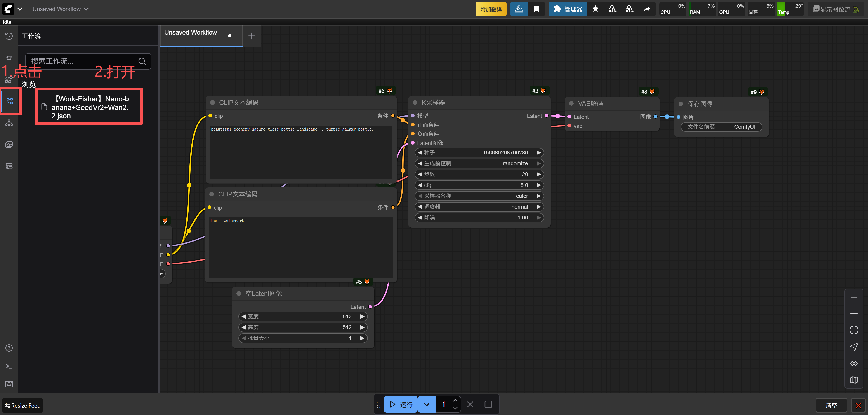This screenshot has width=868, height=415.
Task: Open the Nano-banana+SeedVr2+Wan2.2.json workflow
Action: coord(89,107)
